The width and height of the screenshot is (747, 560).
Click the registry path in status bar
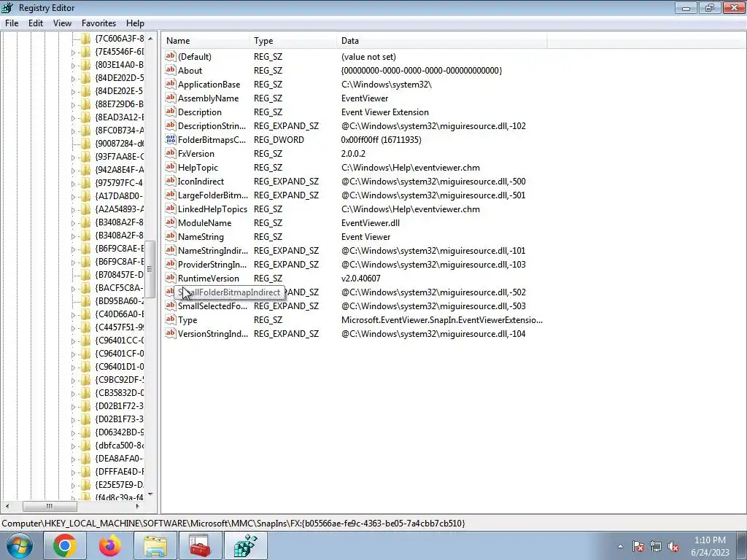click(x=233, y=523)
